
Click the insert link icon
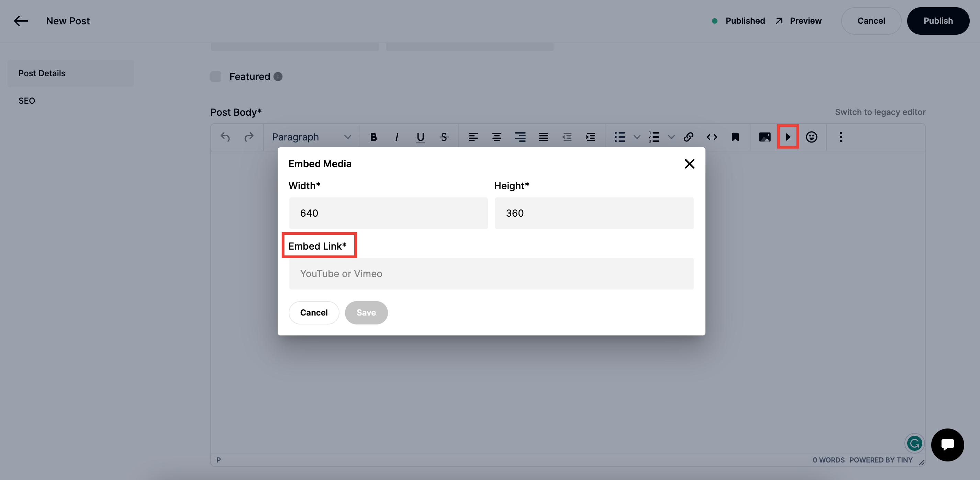pos(688,137)
